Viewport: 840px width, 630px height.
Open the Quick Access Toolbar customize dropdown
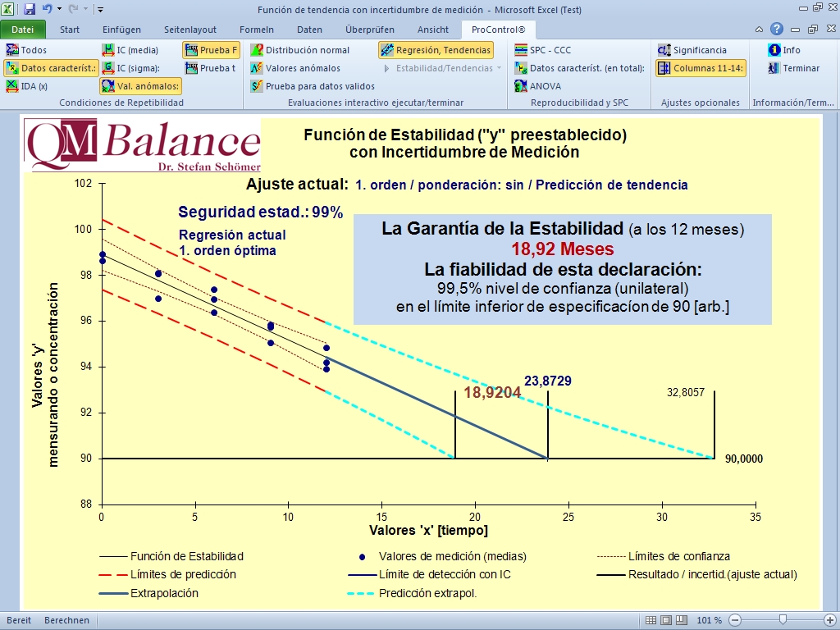(x=100, y=10)
